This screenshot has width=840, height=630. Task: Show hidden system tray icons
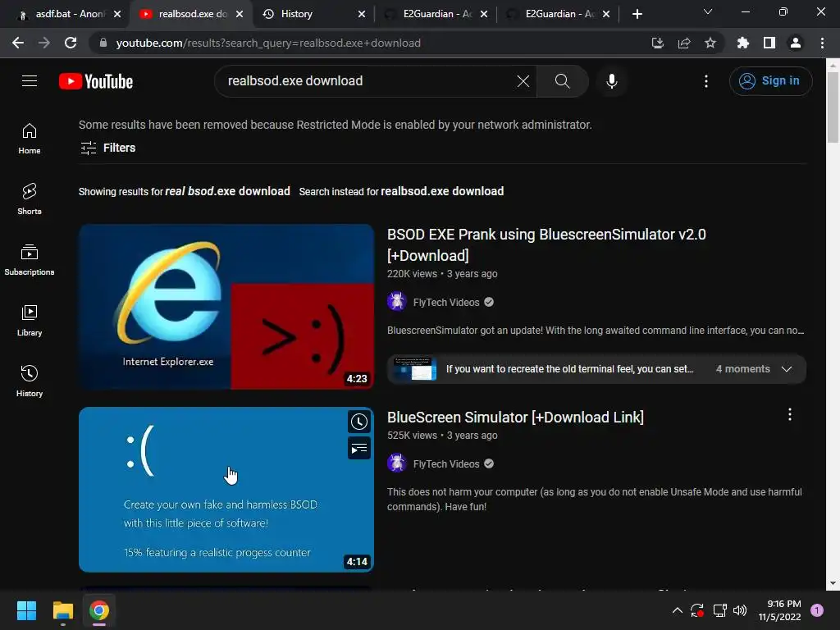677,610
